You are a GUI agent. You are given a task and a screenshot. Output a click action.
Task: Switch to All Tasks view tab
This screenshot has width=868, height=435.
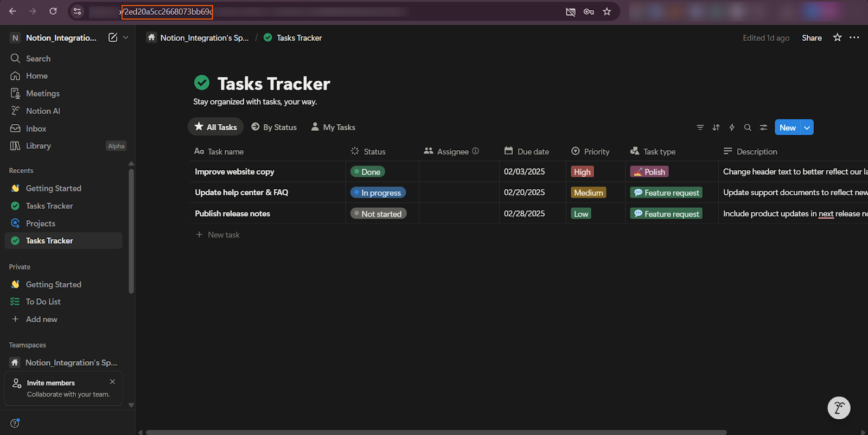pos(216,127)
